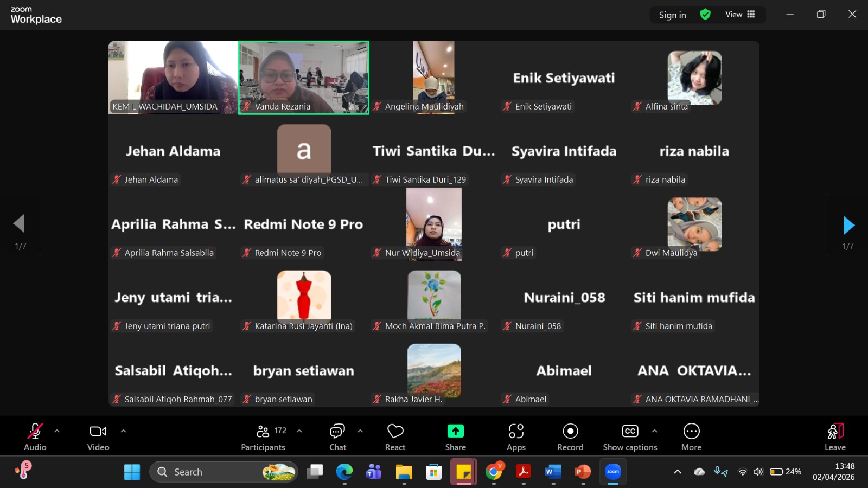Click the Sign in button

coord(672,15)
